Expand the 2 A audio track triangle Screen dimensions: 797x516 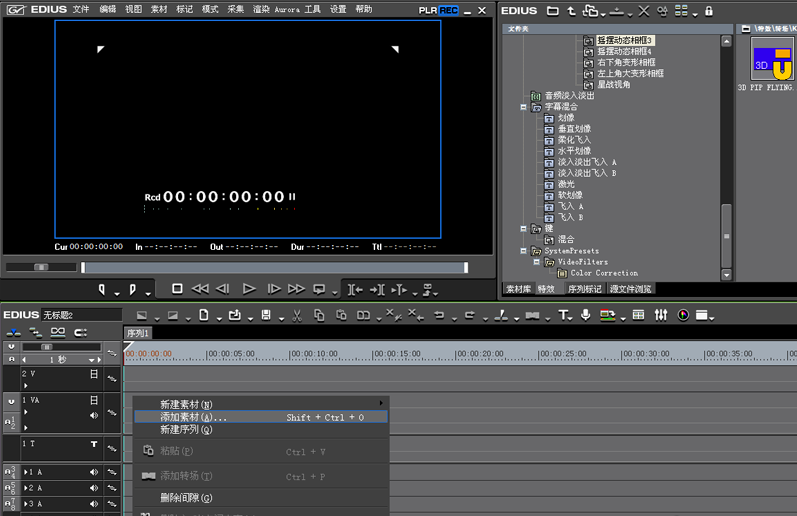(25, 488)
